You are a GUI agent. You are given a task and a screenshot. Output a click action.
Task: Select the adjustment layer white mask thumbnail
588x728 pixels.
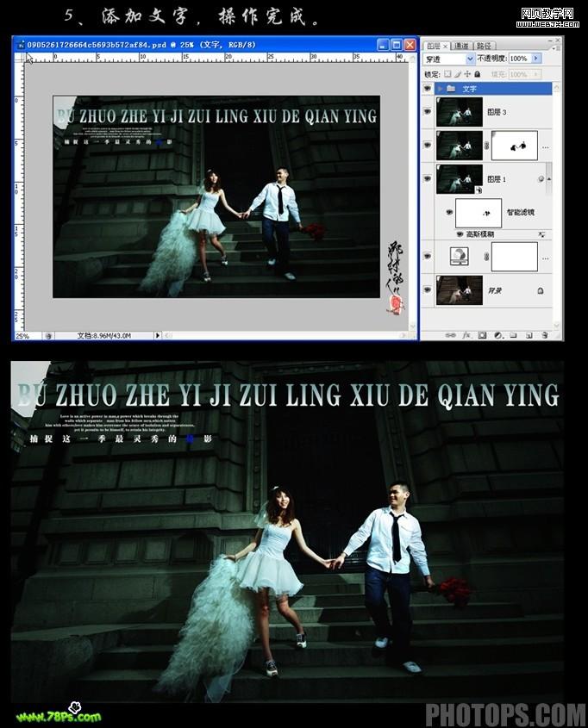515,256
